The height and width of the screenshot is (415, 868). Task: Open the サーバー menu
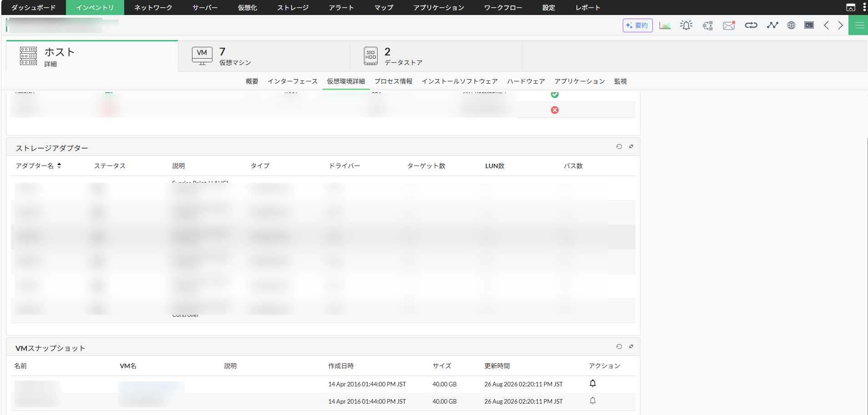[x=205, y=8]
